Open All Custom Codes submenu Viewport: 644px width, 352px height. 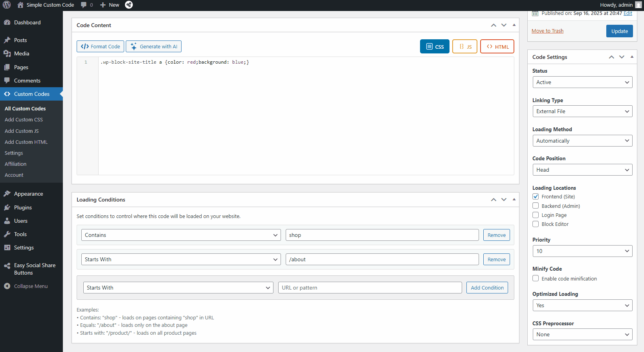click(25, 108)
